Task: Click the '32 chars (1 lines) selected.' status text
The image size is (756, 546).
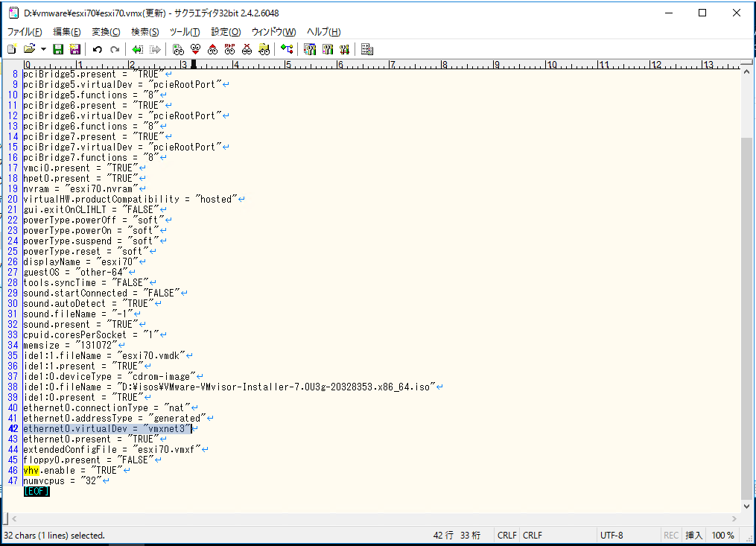Action: [x=54, y=536]
